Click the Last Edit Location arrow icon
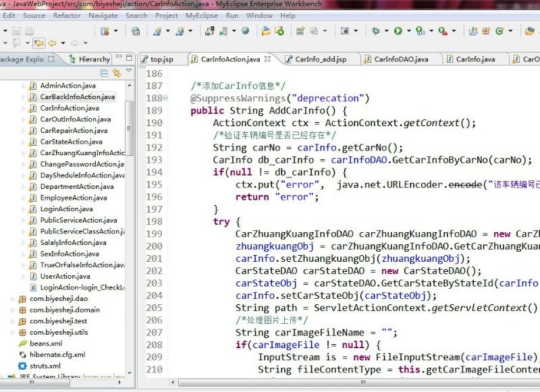Screen dimensions: 540x392 click(38, 43)
